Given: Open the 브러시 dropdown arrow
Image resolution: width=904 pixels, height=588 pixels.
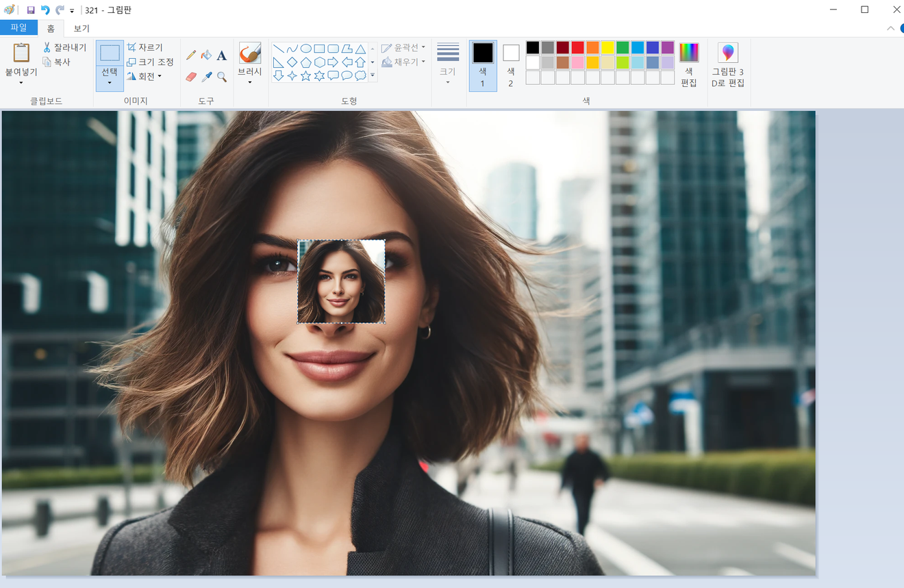Looking at the screenshot, I should pos(250,83).
